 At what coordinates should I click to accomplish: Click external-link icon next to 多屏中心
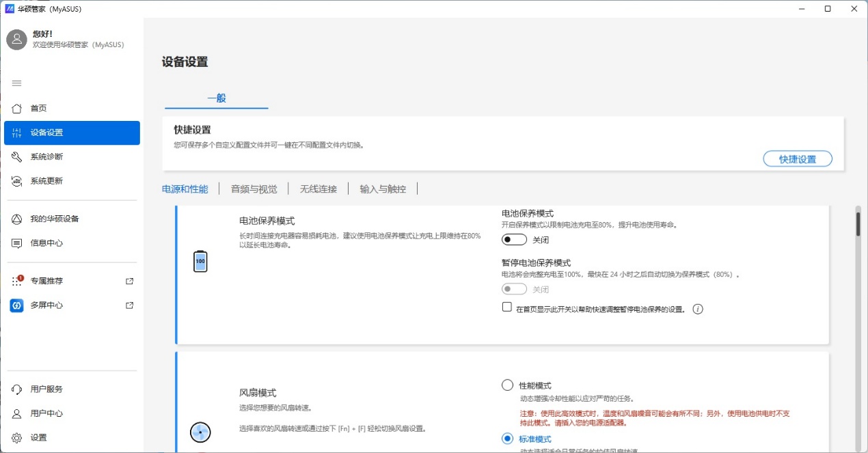[130, 305]
